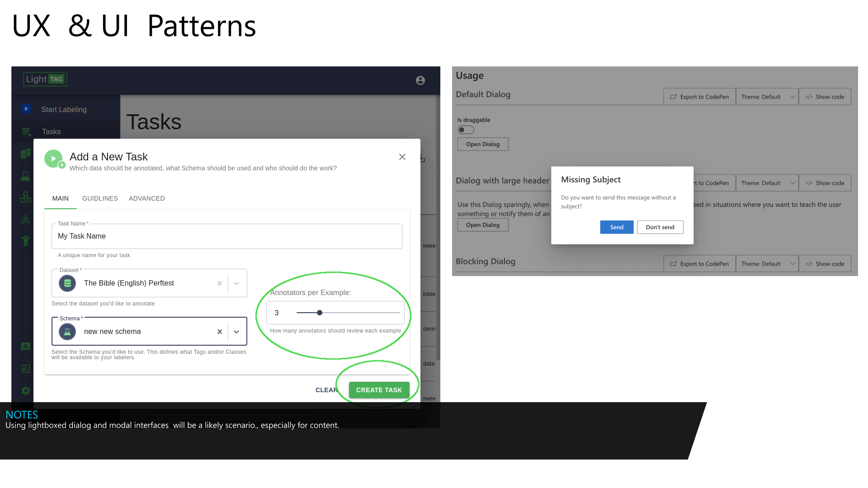Click the sidebar hierarchy boxes icon
Screen dimensions: 868x488
point(26,197)
